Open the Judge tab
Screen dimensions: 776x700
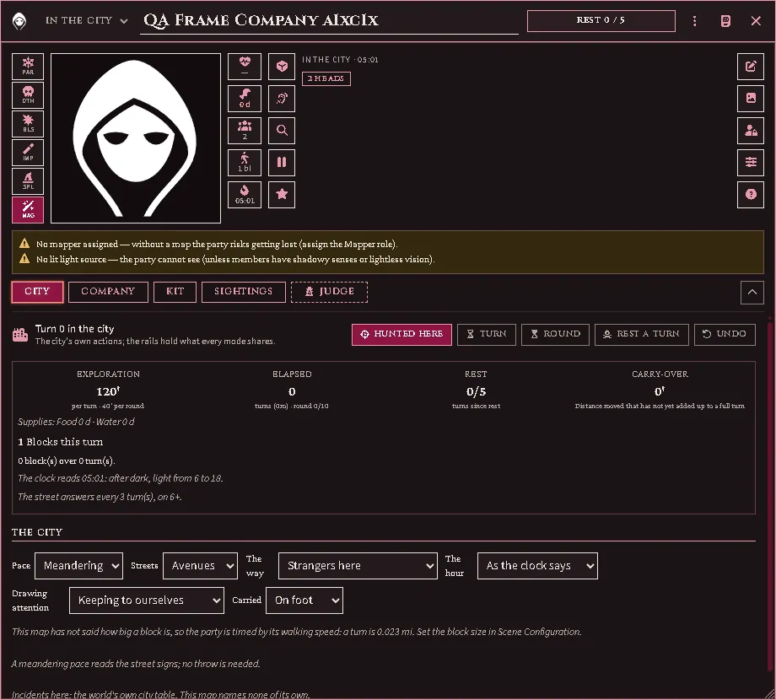(x=330, y=292)
